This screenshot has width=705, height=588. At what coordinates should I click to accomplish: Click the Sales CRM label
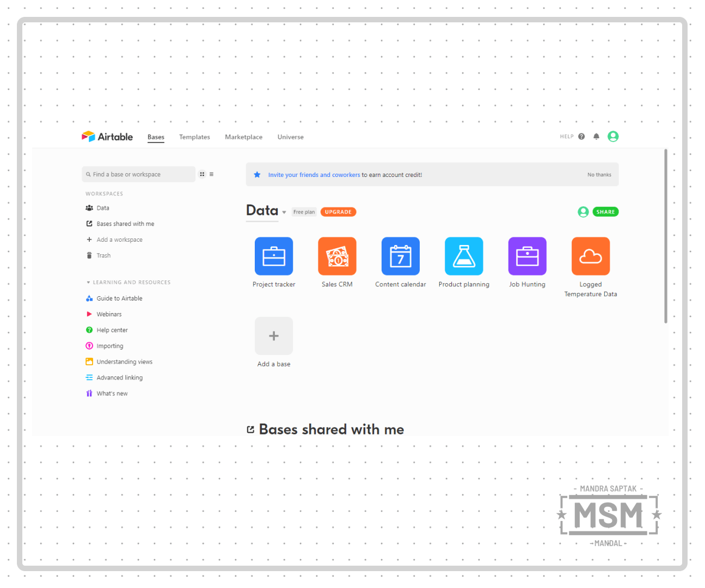tap(337, 284)
